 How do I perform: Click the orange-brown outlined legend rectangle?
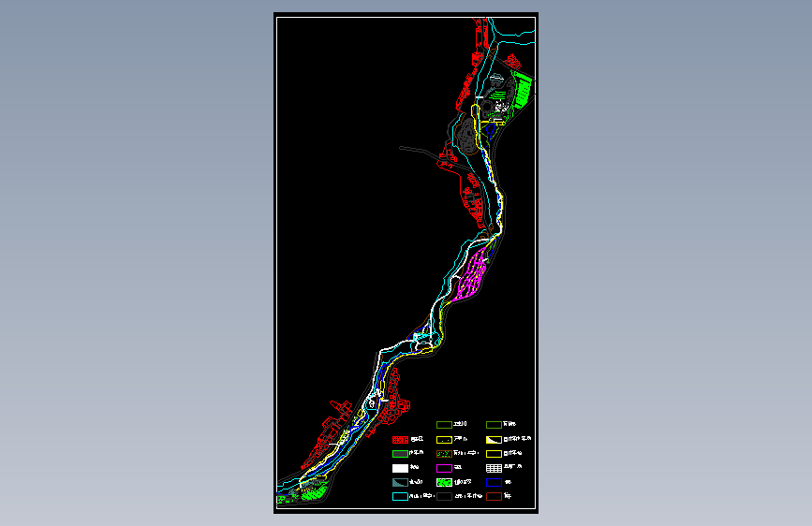[x=494, y=496]
